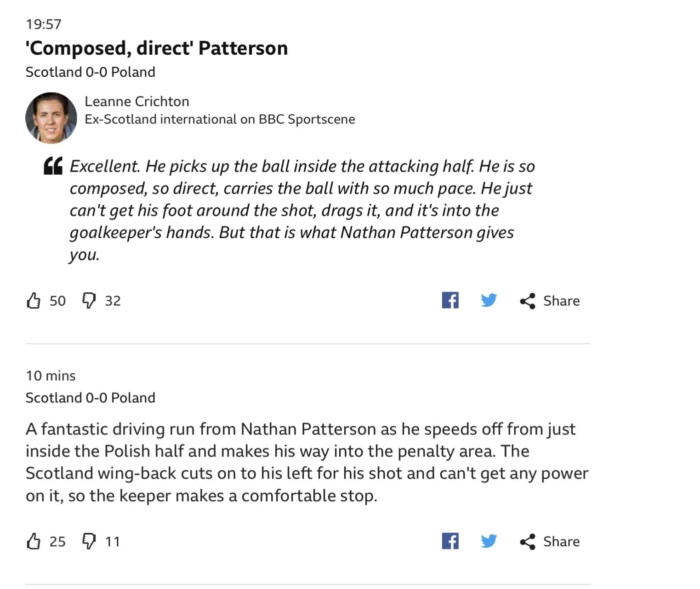700x589 pixels.
Task: Click Leanne Crichton's profile photo
Action: pos(51,118)
